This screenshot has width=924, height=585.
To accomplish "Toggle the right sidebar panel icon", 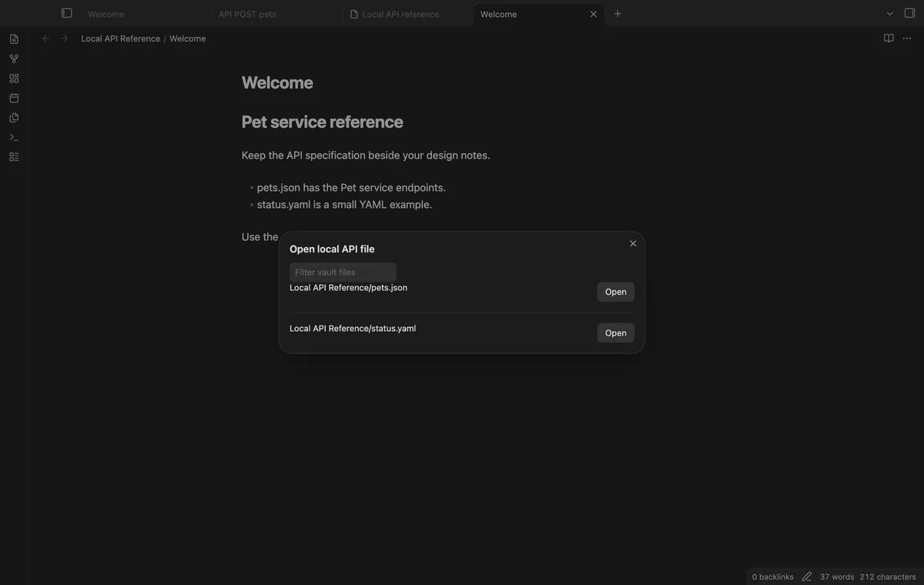I will tap(910, 13).
